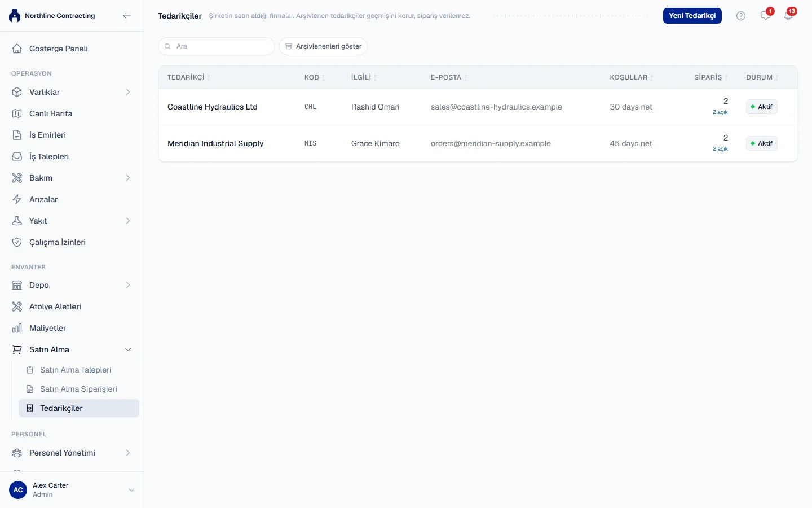Sort by Durum column
This screenshot has width=812, height=508.
tap(762, 77)
